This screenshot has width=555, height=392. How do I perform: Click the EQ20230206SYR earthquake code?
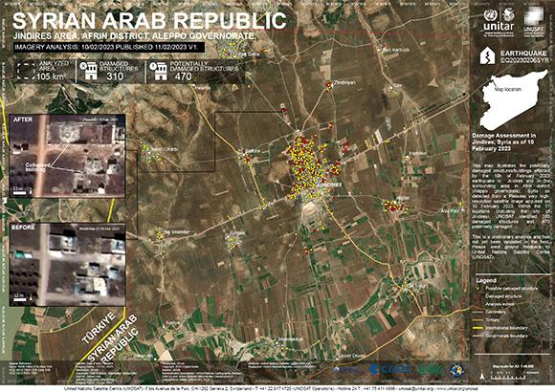point(524,60)
